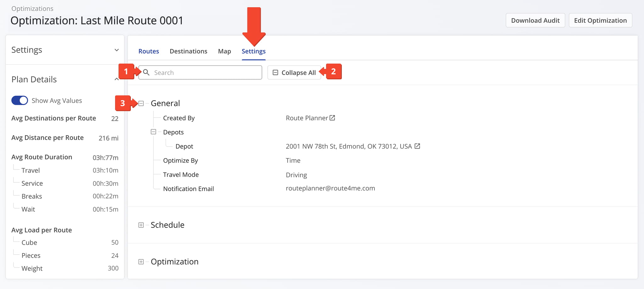Expand the Schedule section
Screen dimensions: 644x289
pos(141,225)
